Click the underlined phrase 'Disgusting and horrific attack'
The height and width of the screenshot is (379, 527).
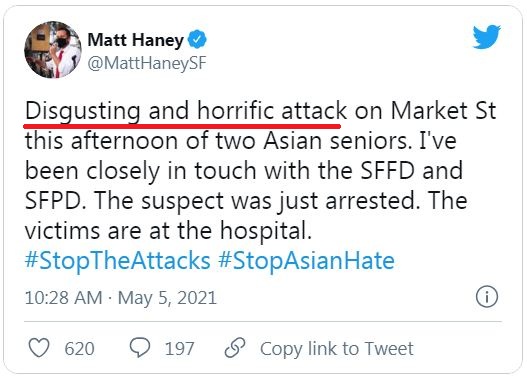tap(186, 111)
